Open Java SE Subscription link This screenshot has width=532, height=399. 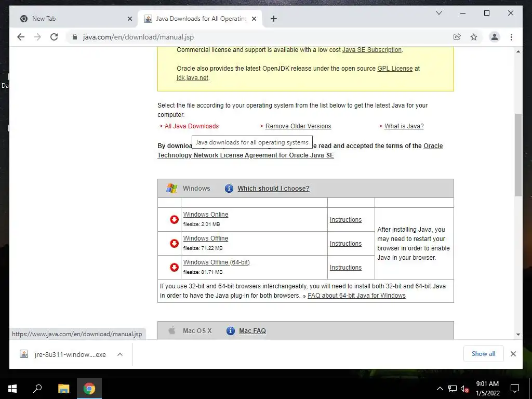pyautogui.click(x=372, y=50)
